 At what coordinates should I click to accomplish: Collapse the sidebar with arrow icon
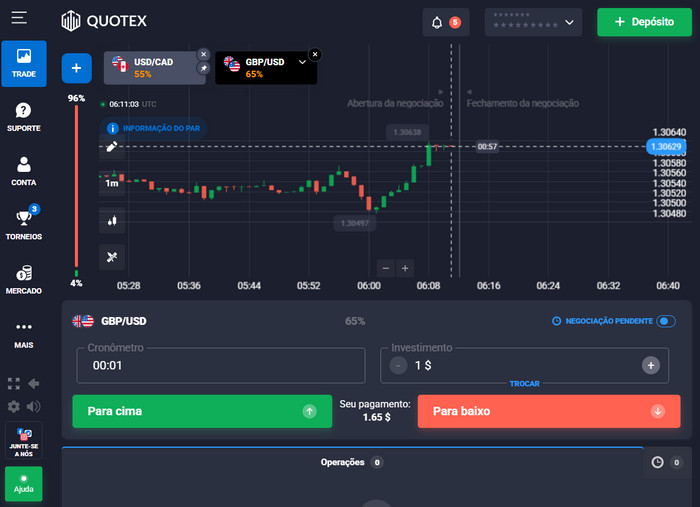pos(34,383)
